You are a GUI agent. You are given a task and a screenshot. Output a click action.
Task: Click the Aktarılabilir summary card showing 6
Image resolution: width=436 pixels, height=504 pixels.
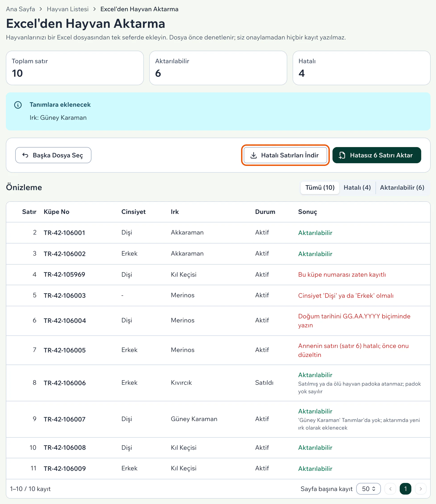pyautogui.click(x=218, y=68)
